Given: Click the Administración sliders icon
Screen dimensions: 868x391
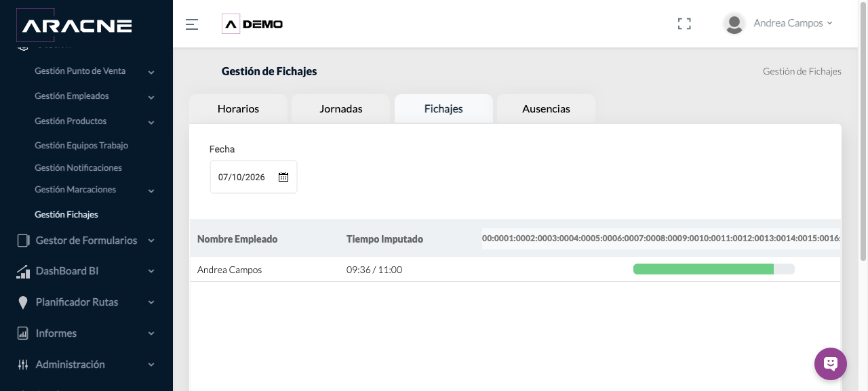Looking at the screenshot, I should coord(23,365).
